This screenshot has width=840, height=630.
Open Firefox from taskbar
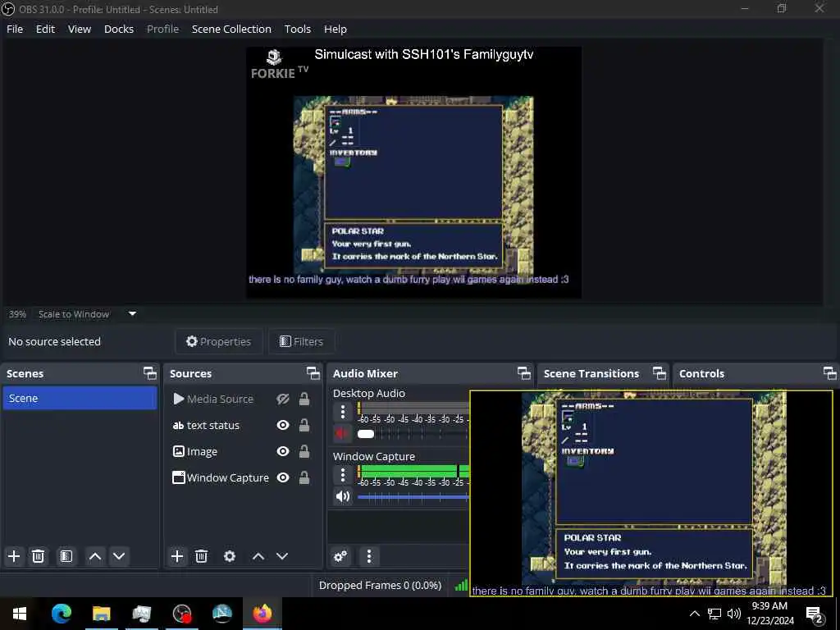[x=262, y=614]
